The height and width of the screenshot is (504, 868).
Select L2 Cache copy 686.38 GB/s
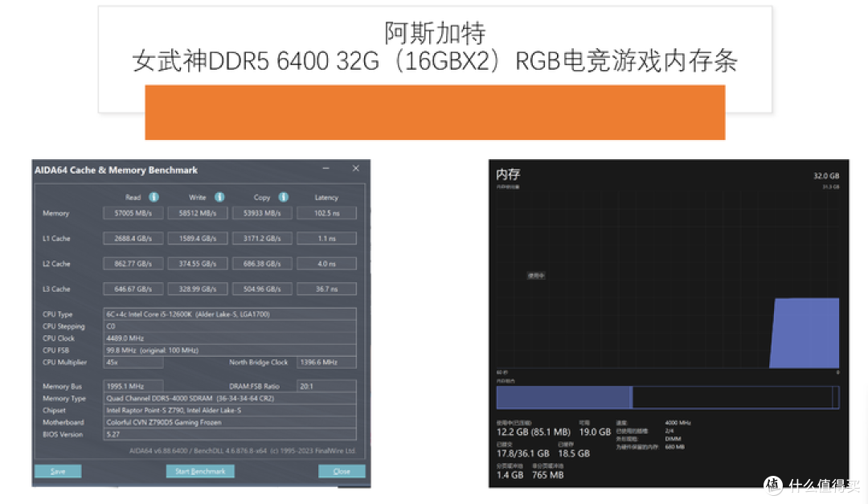click(262, 264)
